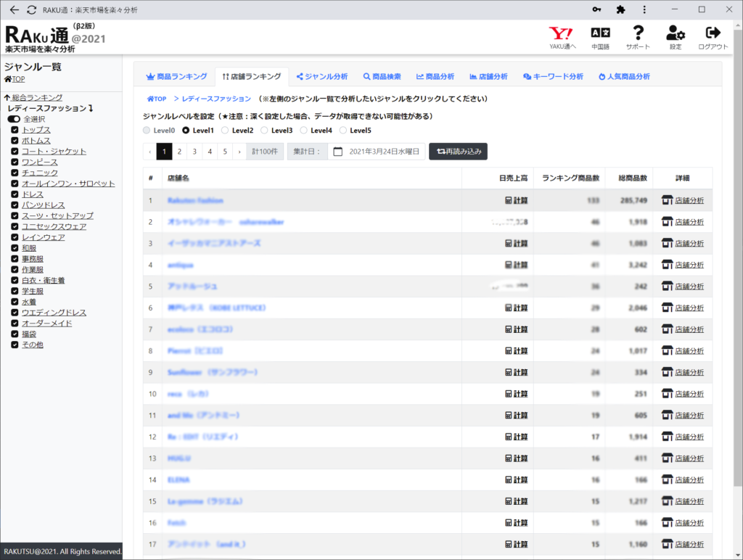Open the 店舗ランキング tab

coord(252,76)
